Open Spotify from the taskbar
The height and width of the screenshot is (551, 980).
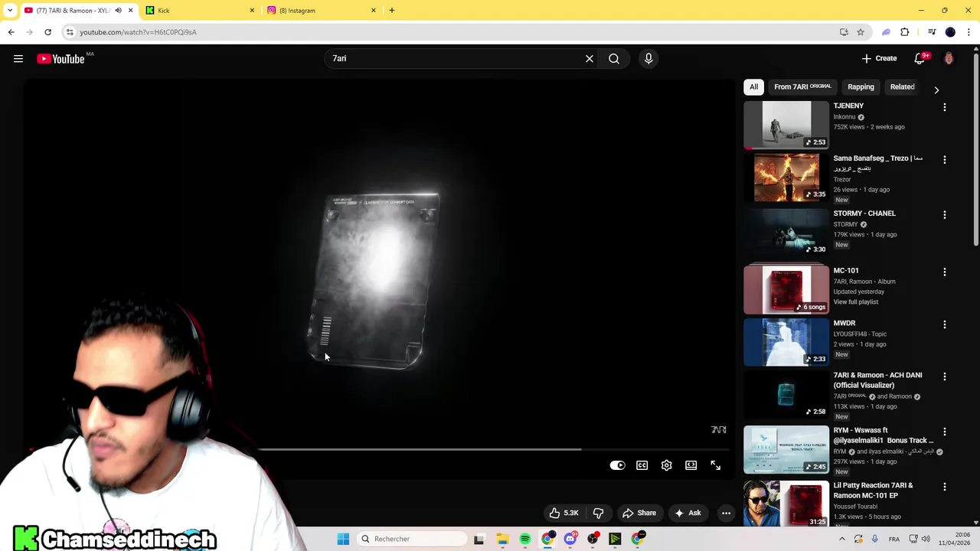[525, 539]
